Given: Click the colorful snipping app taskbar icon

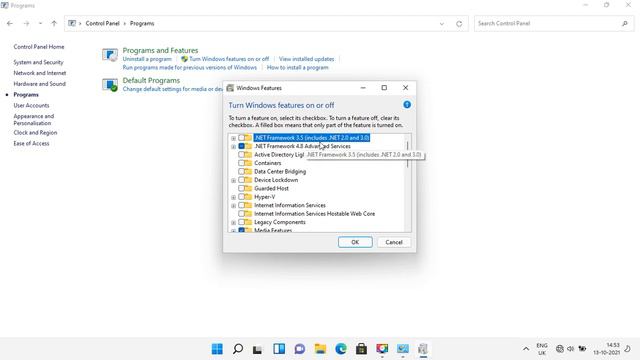Looking at the screenshot, I should [382, 349].
